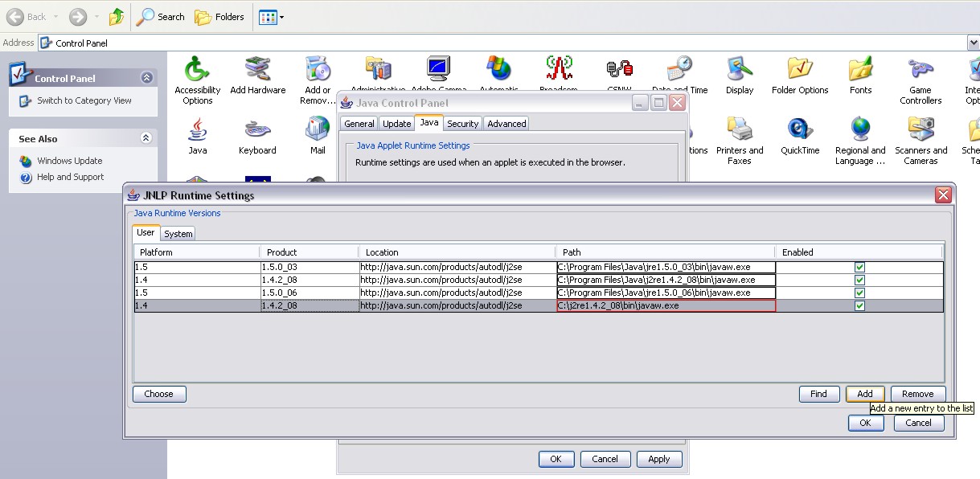
Task: Open the Display icon
Action: point(740,76)
